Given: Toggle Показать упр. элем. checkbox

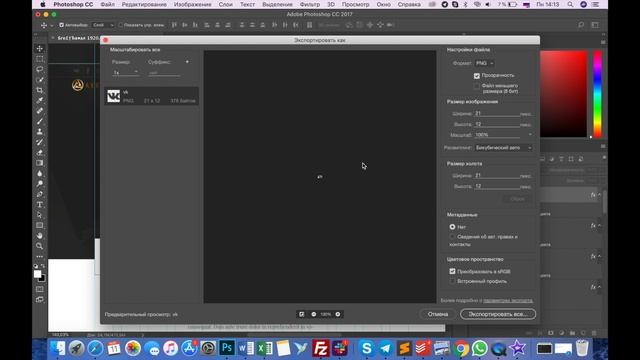Looking at the screenshot, I should pos(120,25).
